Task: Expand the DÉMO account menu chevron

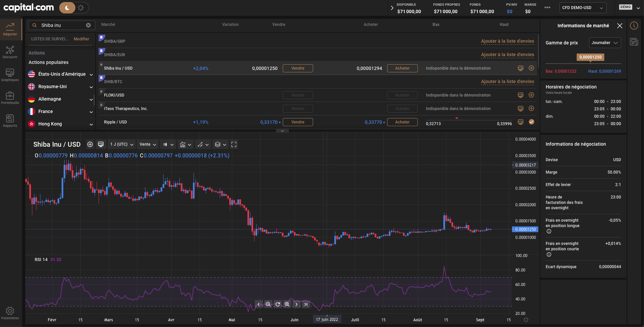Action: 638,8
